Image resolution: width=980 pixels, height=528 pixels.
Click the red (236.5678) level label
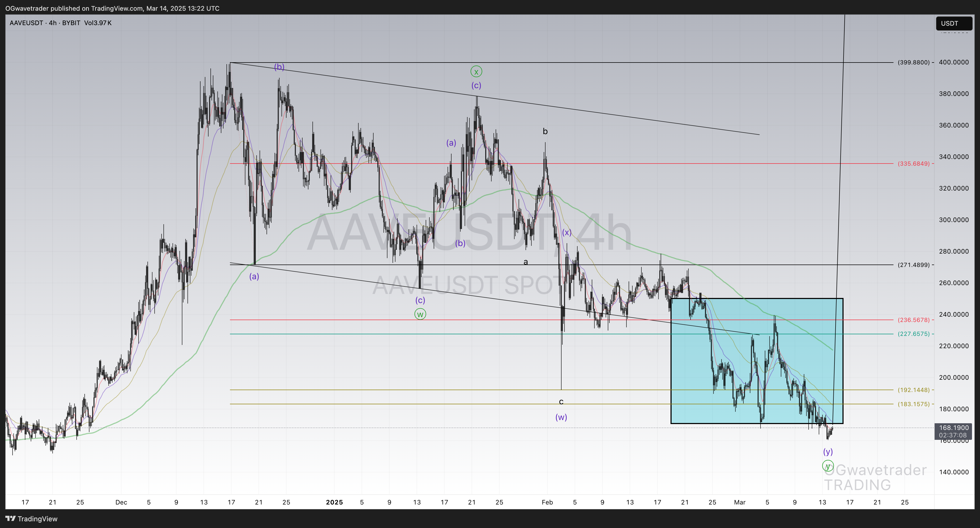coord(914,320)
